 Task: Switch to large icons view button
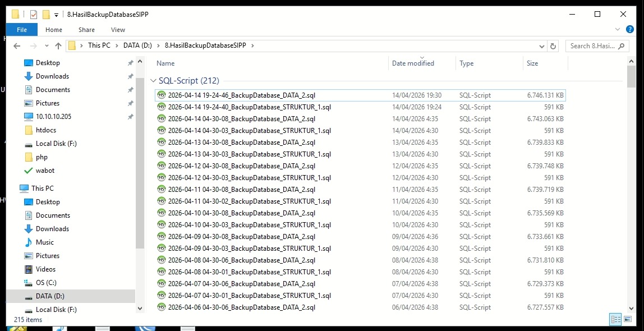pyautogui.click(x=628, y=319)
